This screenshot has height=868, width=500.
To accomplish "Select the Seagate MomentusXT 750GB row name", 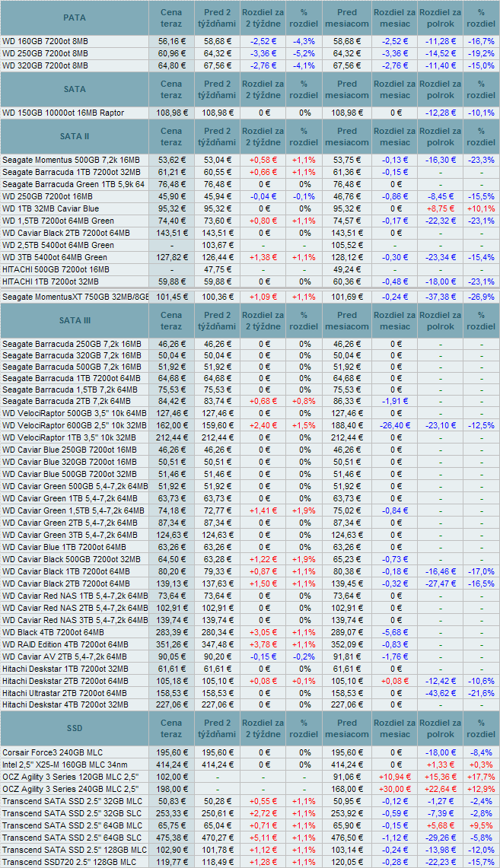I will pos(74,297).
